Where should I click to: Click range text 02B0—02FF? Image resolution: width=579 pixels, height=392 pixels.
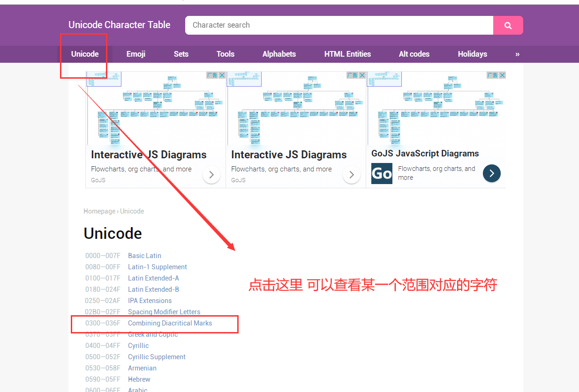pyautogui.click(x=103, y=312)
